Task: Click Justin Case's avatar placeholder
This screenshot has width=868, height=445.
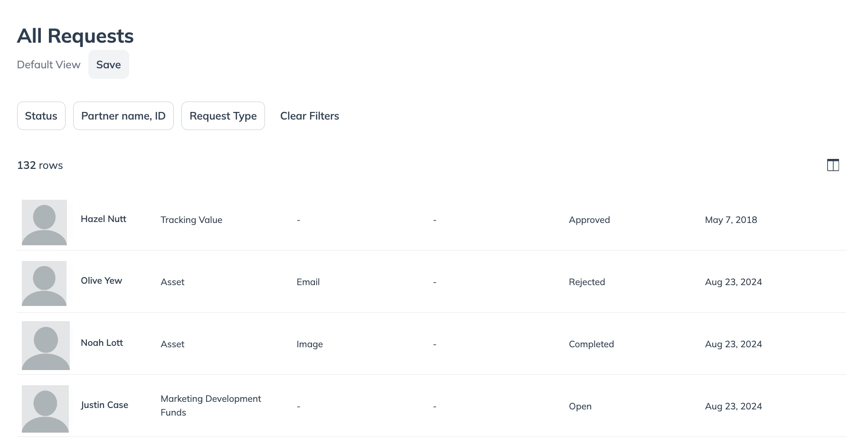Action: pos(45,408)
